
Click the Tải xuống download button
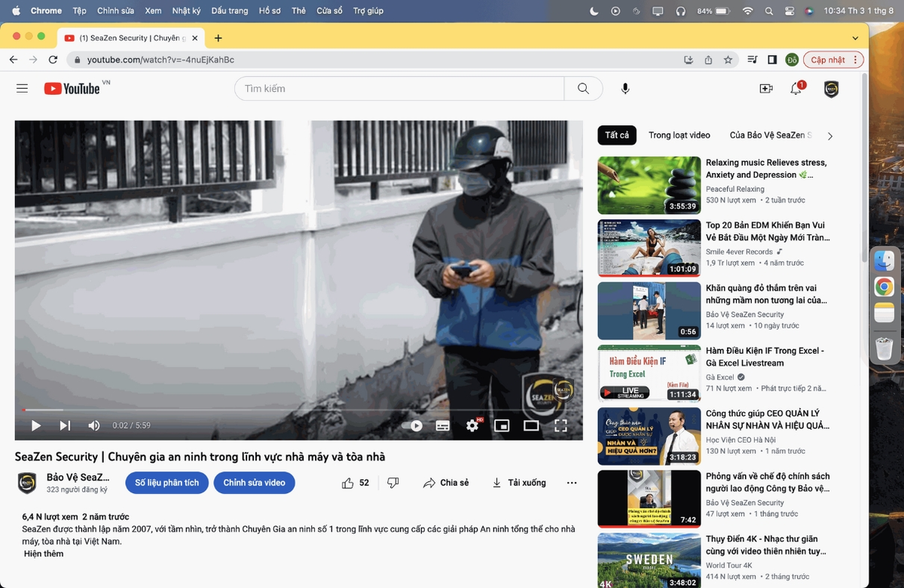[518, 483]
